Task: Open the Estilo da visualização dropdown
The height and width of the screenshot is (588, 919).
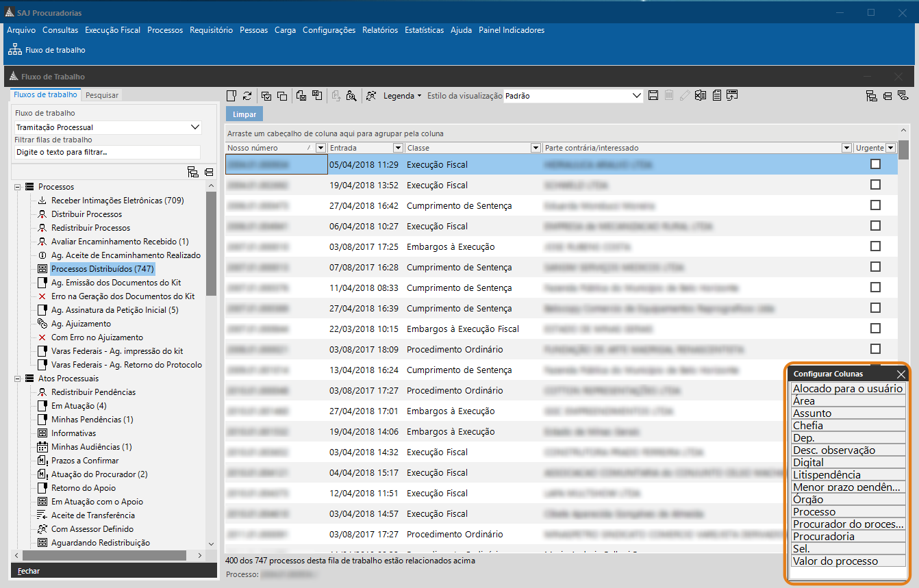Action: [x=636, y=96]
